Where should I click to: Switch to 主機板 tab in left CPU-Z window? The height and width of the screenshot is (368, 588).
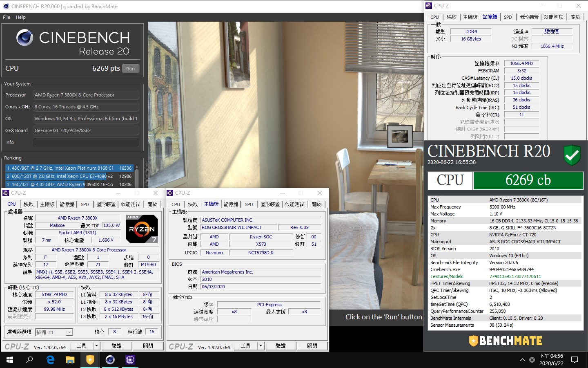pos(47,204)
